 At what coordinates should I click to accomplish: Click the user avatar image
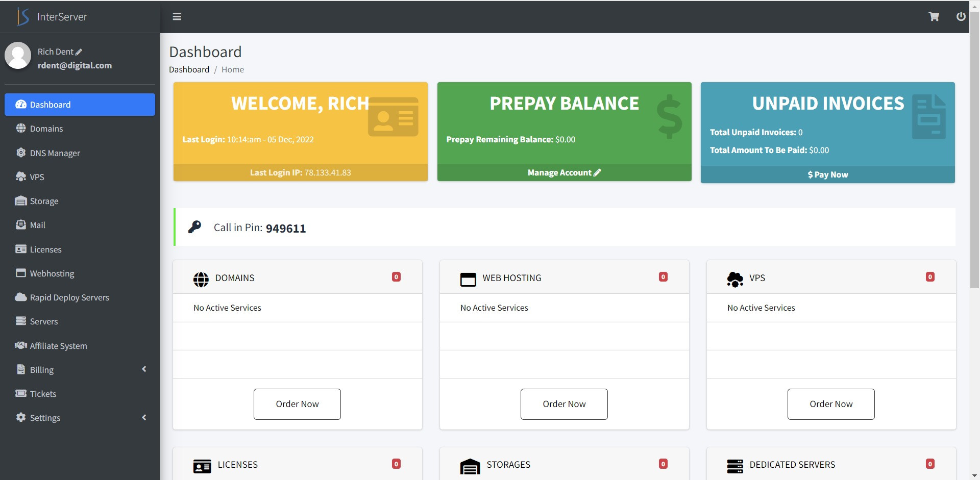pyautogui.click(x=18, y=56)
